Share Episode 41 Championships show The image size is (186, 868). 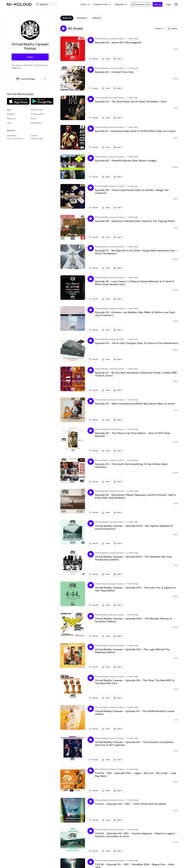[106, 147]
